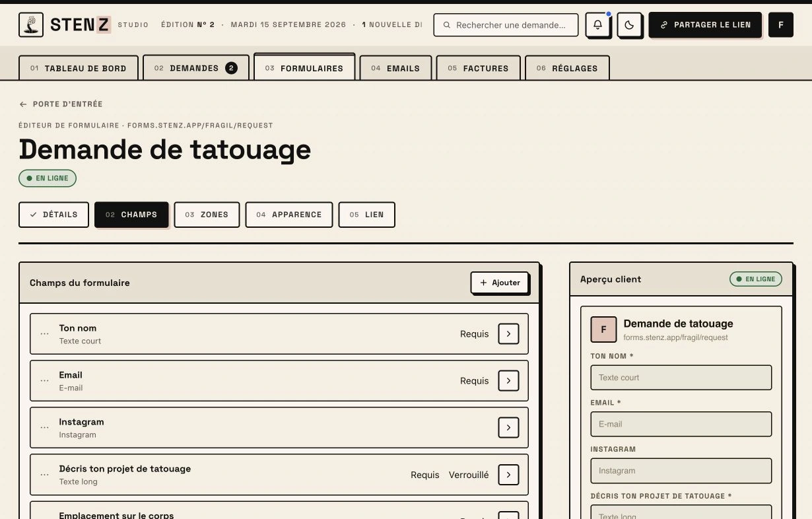Viewport: 812px width, 519px height.
Task: Click the 'Emplacement sur le corps' field row
Action: pos(279,510)
